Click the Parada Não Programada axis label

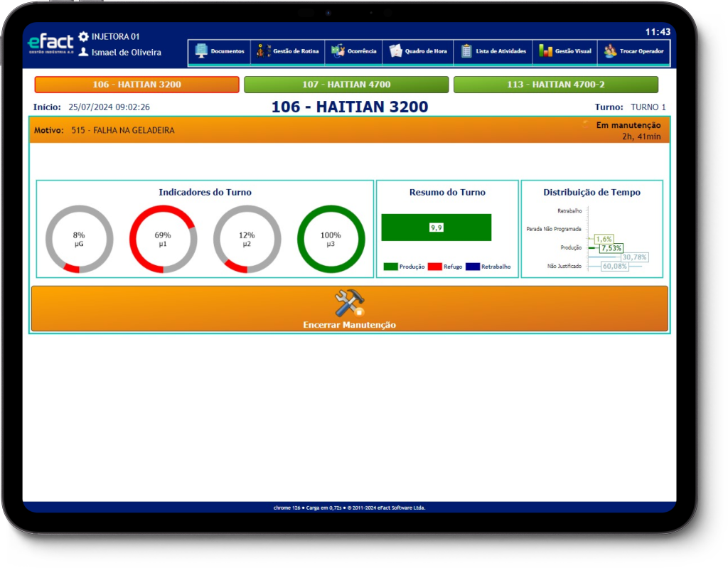[553, 229]
